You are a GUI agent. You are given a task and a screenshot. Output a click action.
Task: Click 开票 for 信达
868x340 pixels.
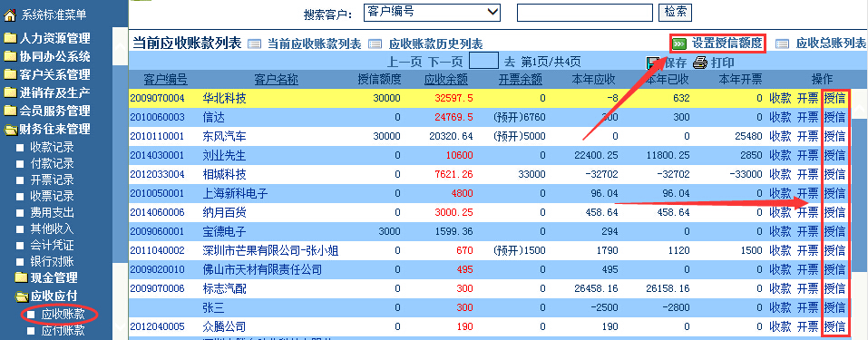[807, 117]
